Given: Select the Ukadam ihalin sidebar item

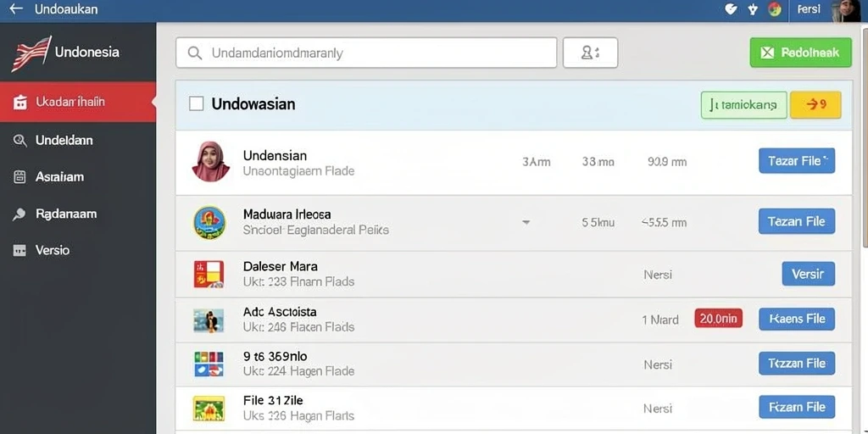Looking at the screenshot, I should tap(78, 102).
